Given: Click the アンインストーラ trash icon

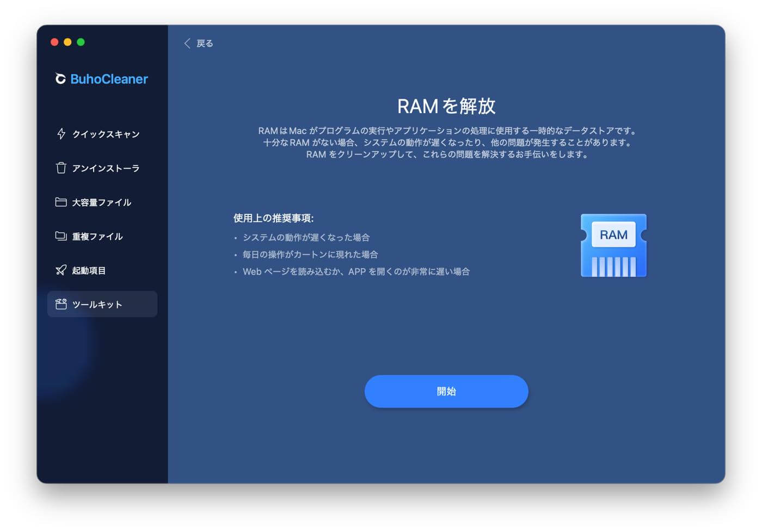Looking at the screenshot, I should click(60, 168).
